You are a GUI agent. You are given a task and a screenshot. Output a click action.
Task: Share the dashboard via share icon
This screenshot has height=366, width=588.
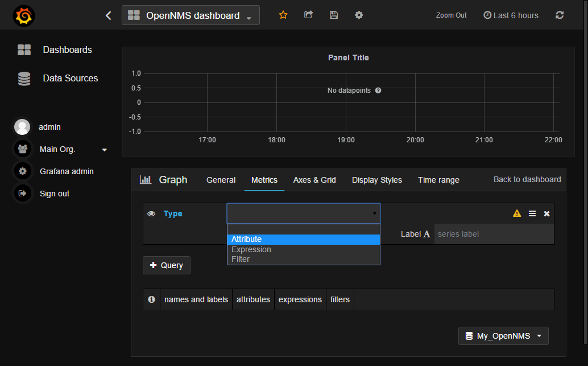pos(308,15)
